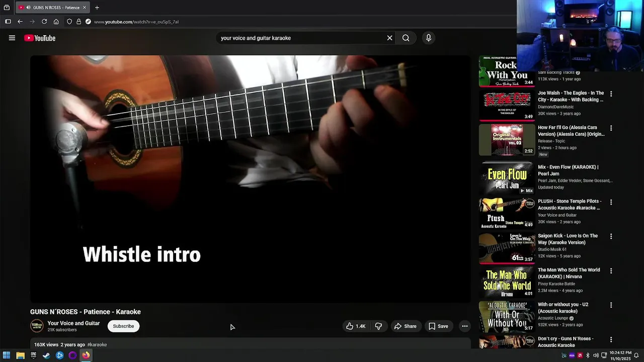Viewport: 644px width, 362px height.
Task: Open Acoustic Lounge channel name
Action: pos(553,318)
